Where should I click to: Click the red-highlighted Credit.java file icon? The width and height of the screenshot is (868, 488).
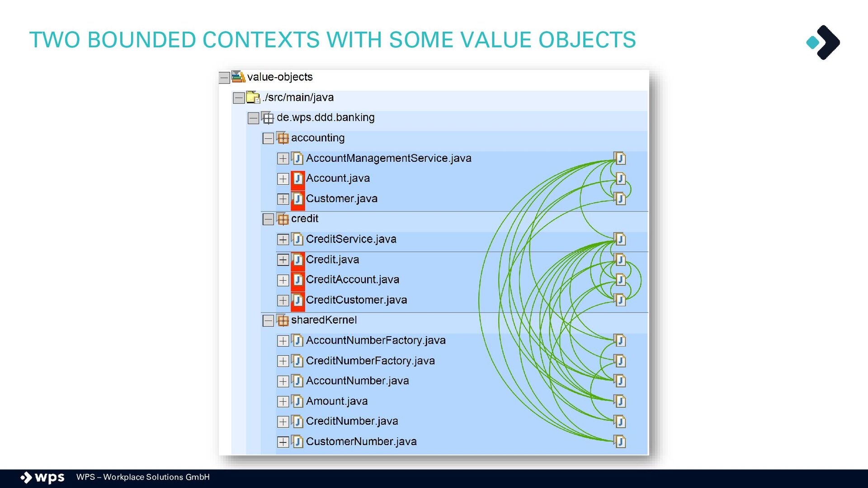[297, 261]
